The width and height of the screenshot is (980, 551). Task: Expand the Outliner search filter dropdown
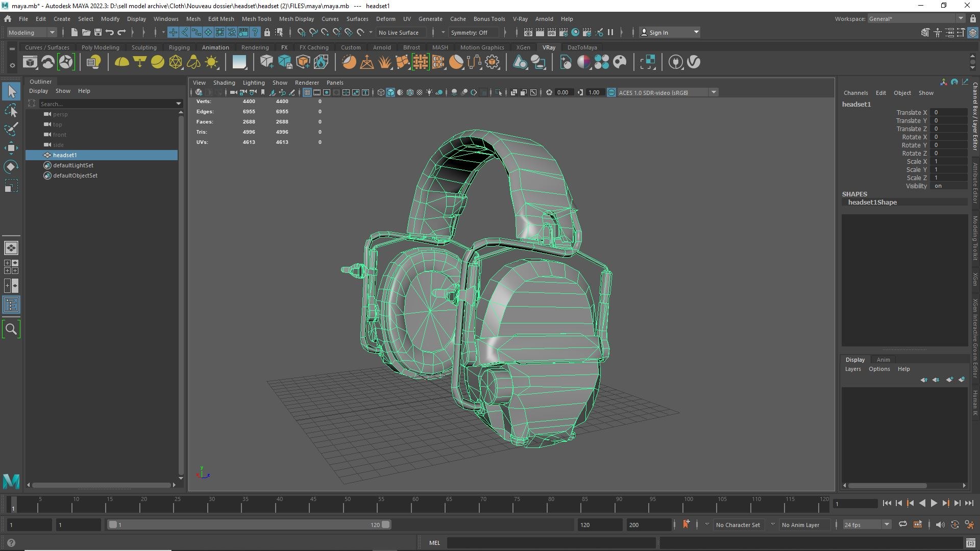(178, 104)
